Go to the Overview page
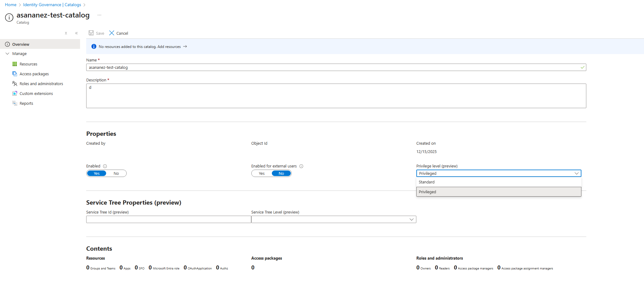This screenshot has height=306, width=644. (x=21, y=44)
